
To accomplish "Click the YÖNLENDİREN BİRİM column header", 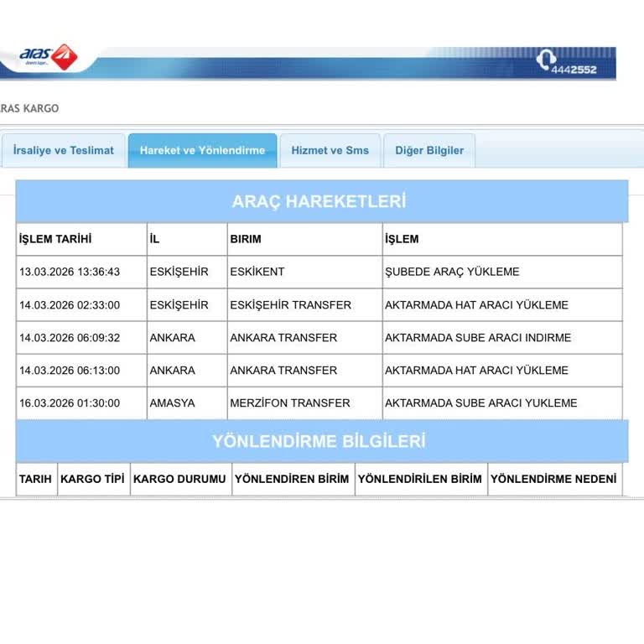I will click(x=292, y=479).
